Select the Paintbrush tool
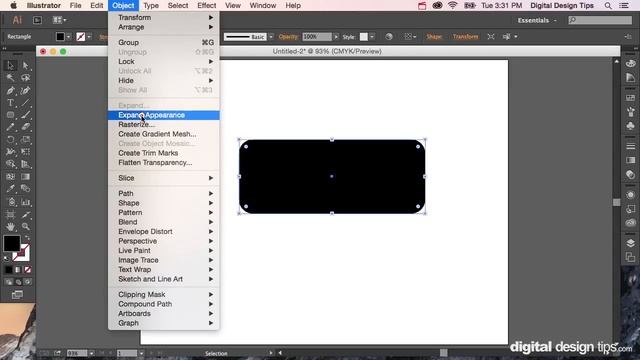Viewport: 640px width, 360px height. (25, 115)
